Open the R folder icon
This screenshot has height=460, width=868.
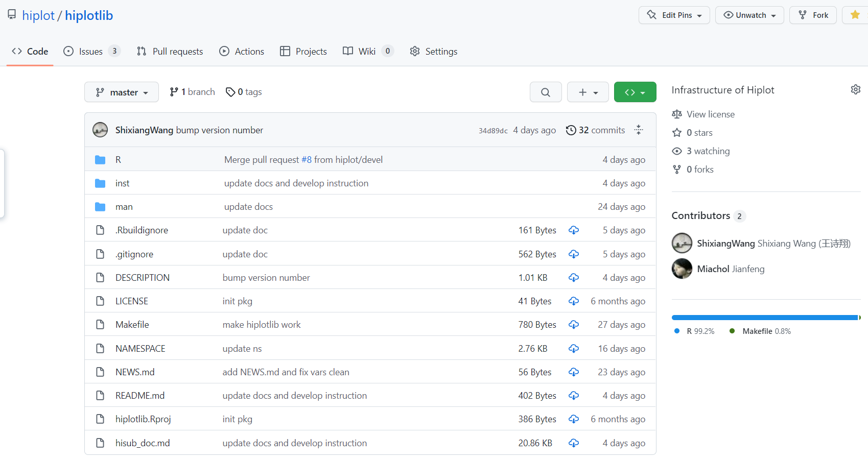pos(100,160)
